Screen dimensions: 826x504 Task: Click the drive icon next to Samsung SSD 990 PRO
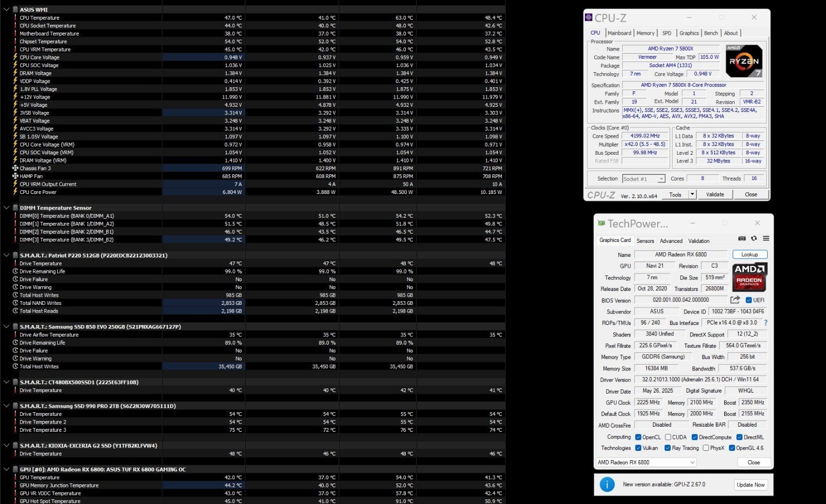tap(15, 406)
